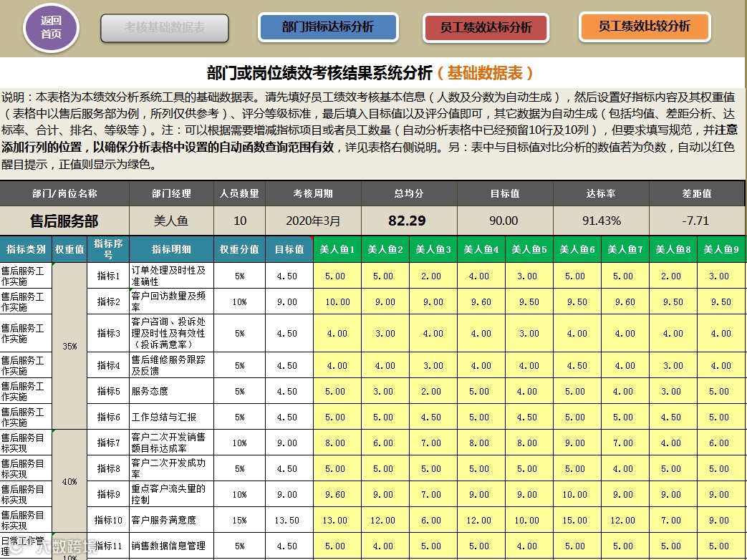Select the 美人鱼1 column header
The width and height of the screenshot is (747, 560).
[x=337, y=249]
